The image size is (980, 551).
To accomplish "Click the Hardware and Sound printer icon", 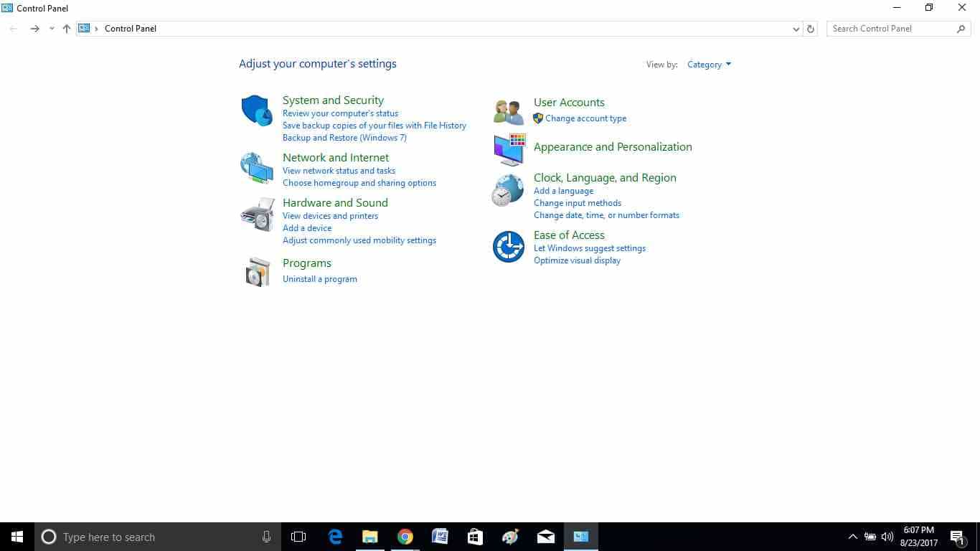I will [x=256, y=214].
